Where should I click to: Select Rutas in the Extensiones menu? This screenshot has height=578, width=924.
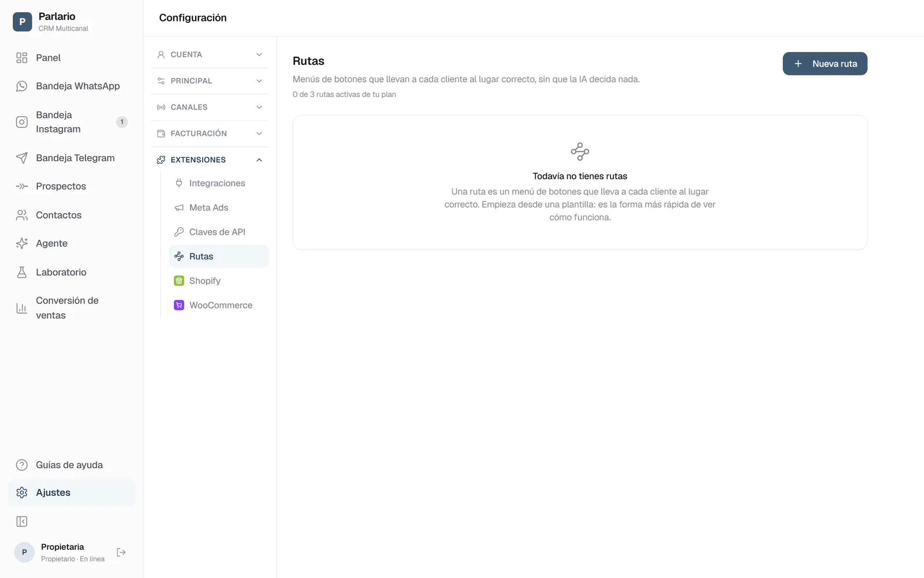[x=219, y=257]
